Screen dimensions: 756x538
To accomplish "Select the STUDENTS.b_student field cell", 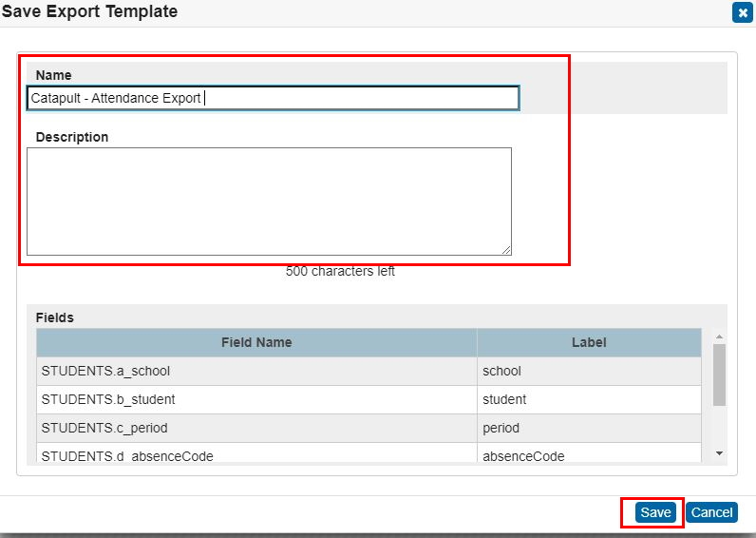I will pyautogui.click(x=256, y=399).
